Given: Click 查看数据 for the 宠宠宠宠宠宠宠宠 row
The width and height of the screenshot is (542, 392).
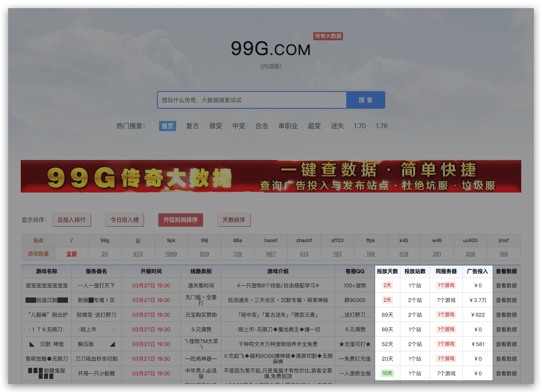Looking at the screenshot, I should click(506, 286).
